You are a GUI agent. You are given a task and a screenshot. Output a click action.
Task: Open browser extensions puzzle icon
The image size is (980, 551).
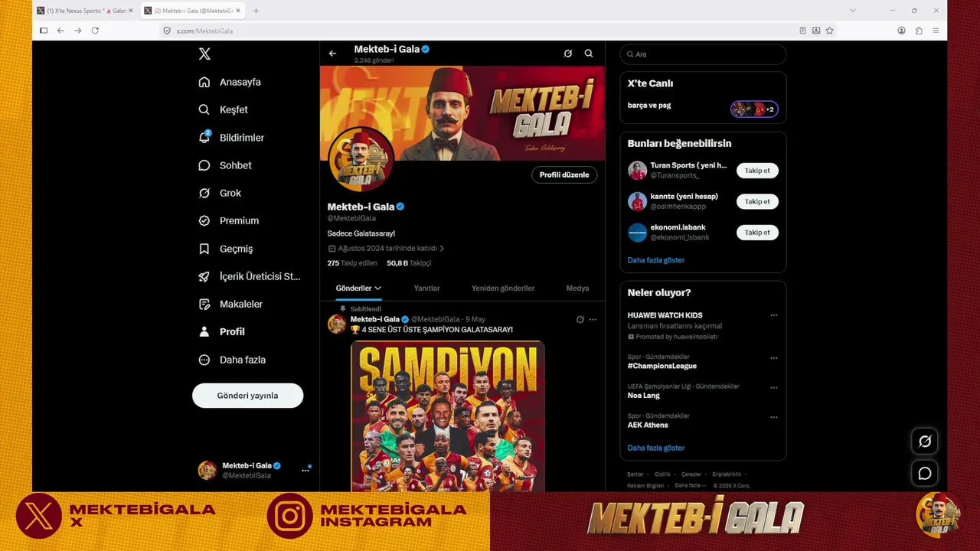pos(919,31)
